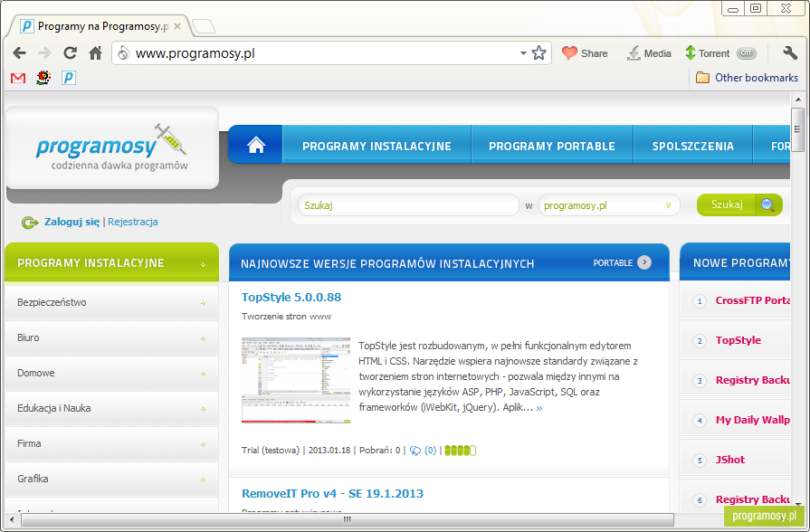Click the login arrow icon
This screenshot has height=532, width=810.
(x=30, y=223)
